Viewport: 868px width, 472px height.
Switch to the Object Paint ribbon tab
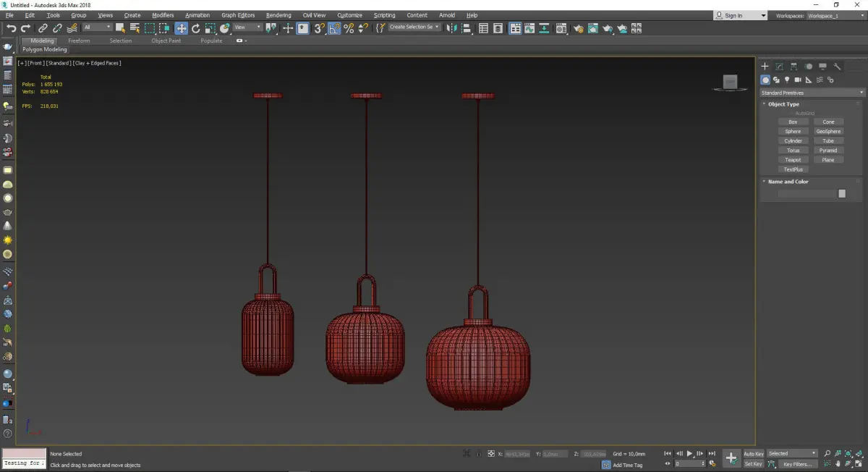click(166, 41)
